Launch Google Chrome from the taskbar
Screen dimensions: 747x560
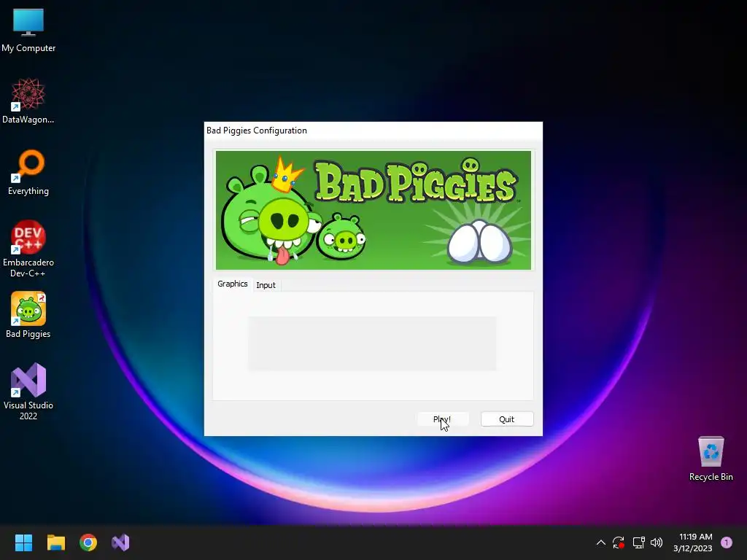88,542
